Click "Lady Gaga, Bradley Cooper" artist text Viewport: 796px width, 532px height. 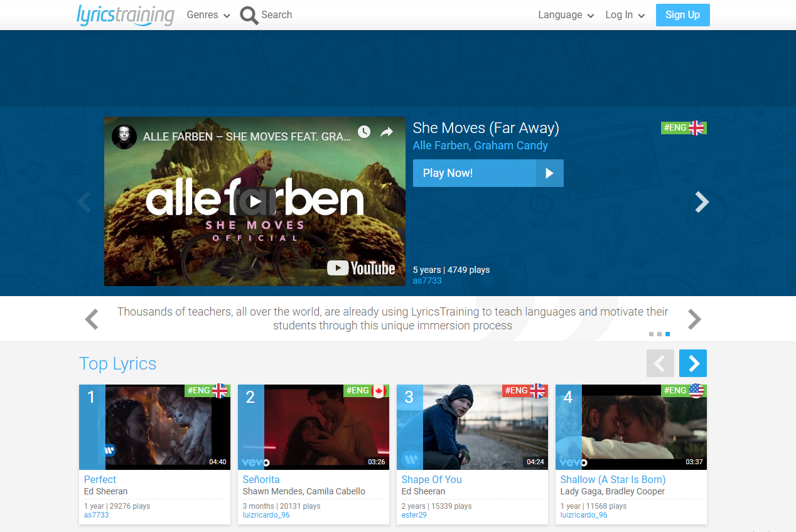pyautogui.click(x=613, y=491)
